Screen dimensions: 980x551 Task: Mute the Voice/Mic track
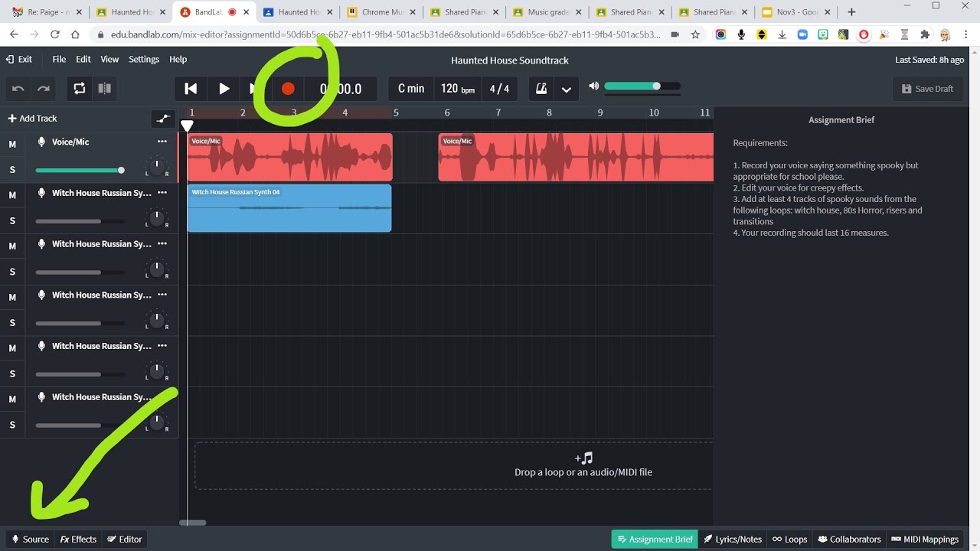(x=12, y=144)
